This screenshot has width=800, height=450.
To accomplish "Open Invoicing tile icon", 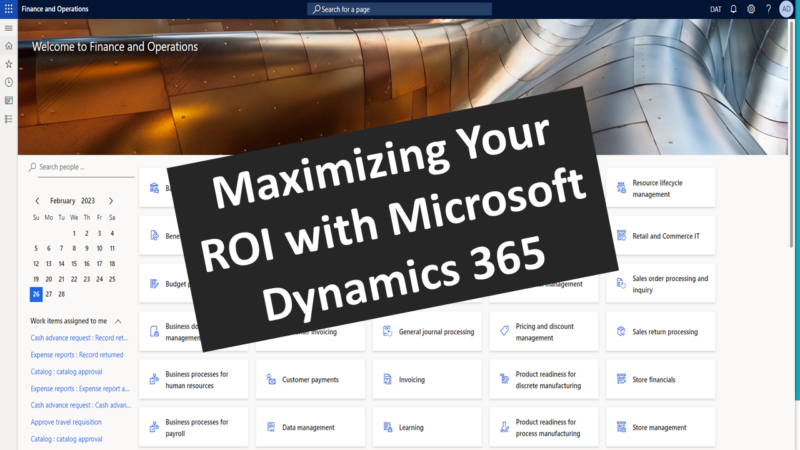I will point(388,379).
